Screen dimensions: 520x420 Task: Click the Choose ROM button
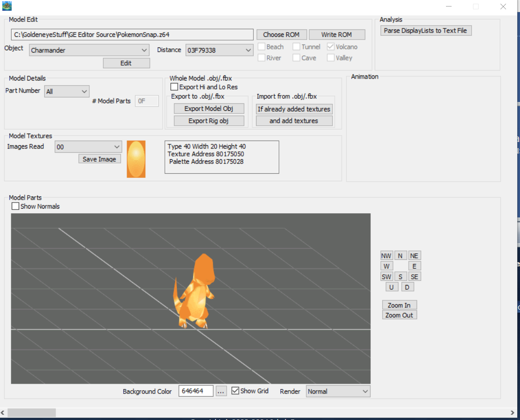pyautogui.click(x=281, y=34)
